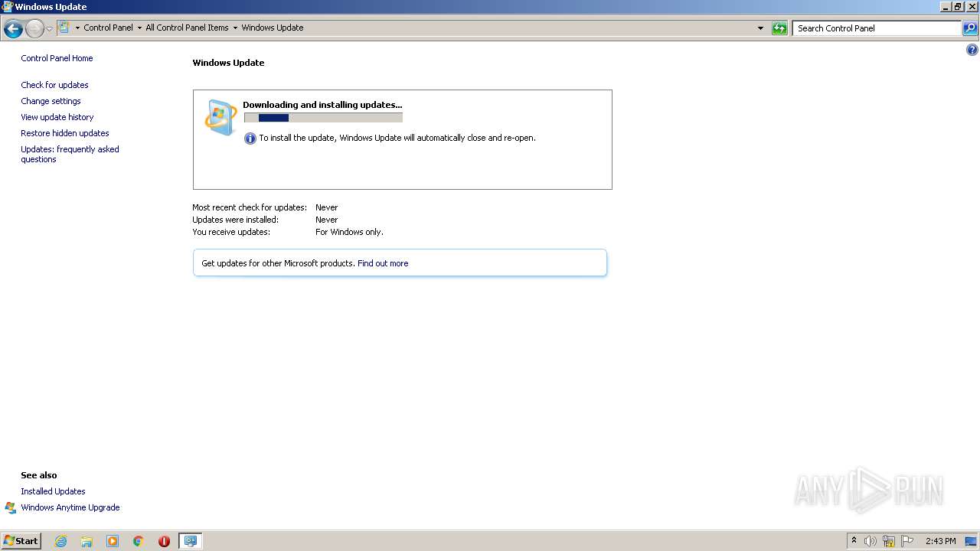Screen dimensions: 980x551
Task: Select All Control Panel Items breadcrumb
Action: click(x=187, y=28)
